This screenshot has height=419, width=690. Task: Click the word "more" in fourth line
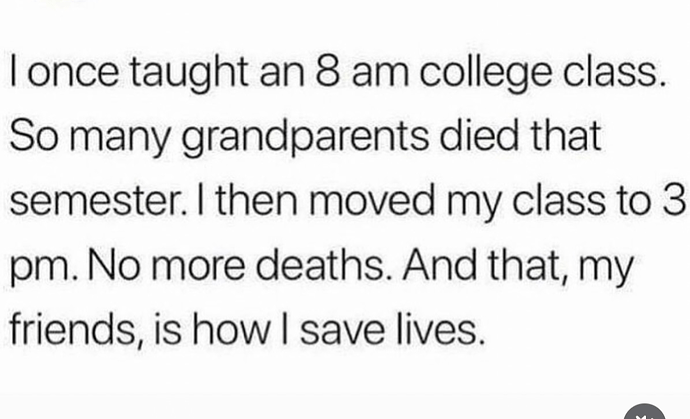click(x=198, y=268)
